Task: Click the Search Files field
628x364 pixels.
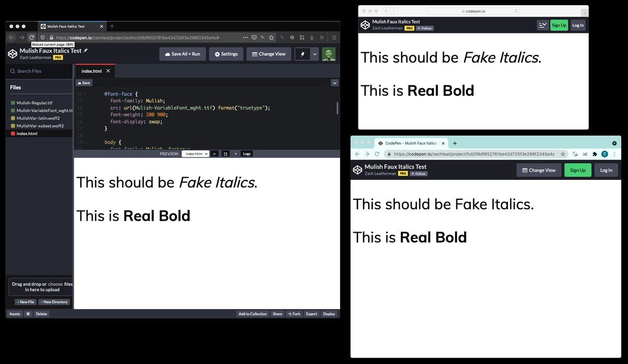Action: click(x=39, y=71)
